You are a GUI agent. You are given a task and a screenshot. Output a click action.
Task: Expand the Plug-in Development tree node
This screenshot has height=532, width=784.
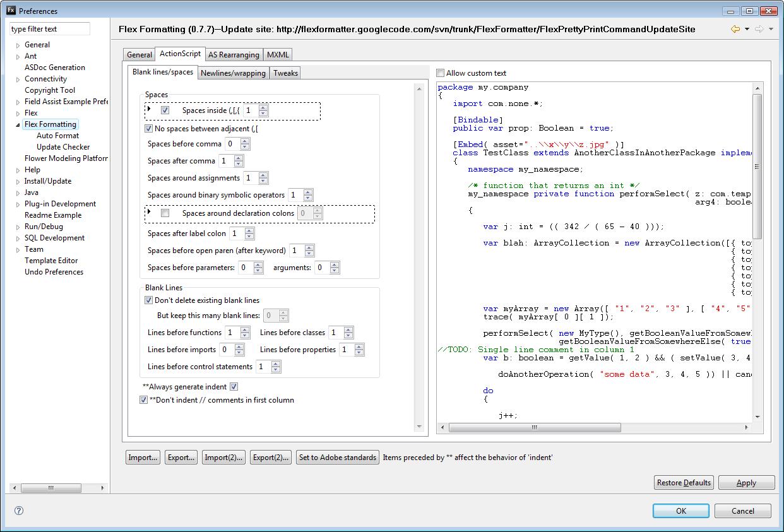[x=18, y=204]
